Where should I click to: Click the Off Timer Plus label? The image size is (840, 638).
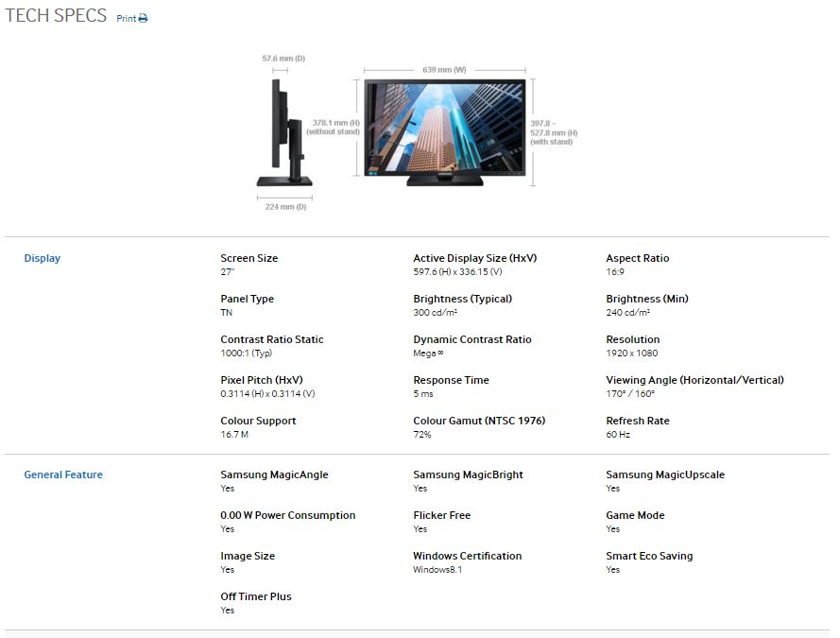256,596
